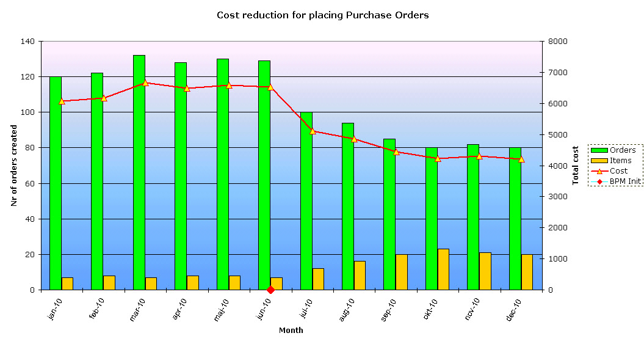644x344 pixels.
Task: Click the chart title "Cost reduction for placing Purchase Orders"
Action: pos(322,15)
